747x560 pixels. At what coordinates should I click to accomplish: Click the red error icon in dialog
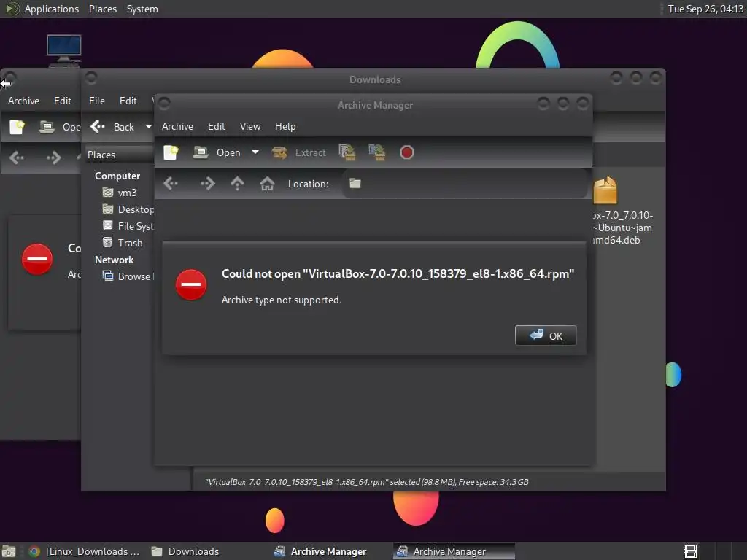tap(191, 285)
